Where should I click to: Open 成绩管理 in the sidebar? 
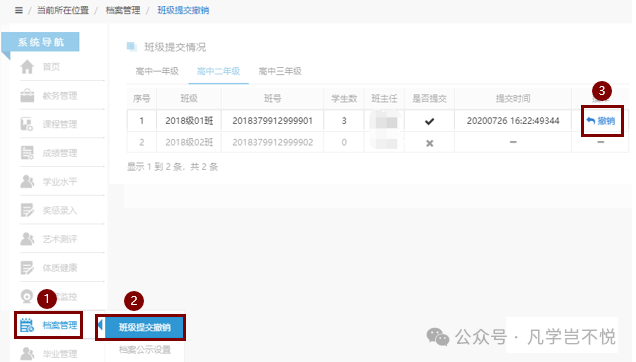[x=60, y=153]
